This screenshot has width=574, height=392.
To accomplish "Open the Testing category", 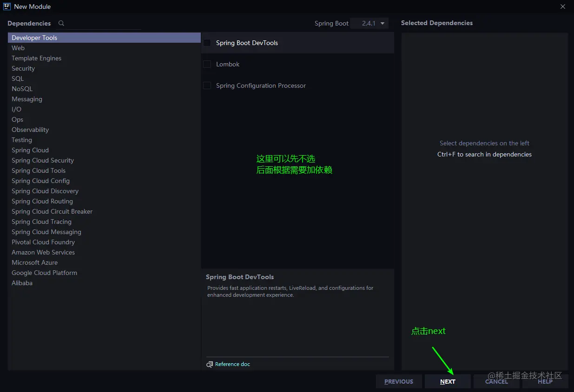I will [104, 140].
